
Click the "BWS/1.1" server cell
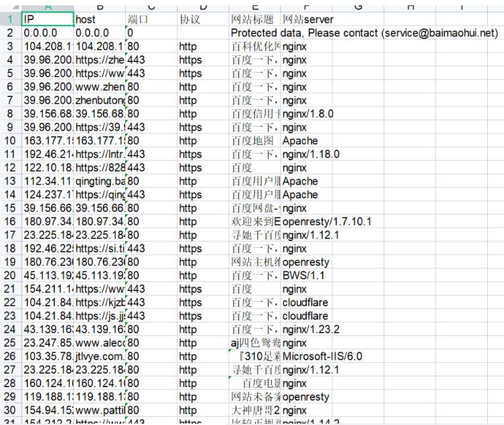pos(307,275)
